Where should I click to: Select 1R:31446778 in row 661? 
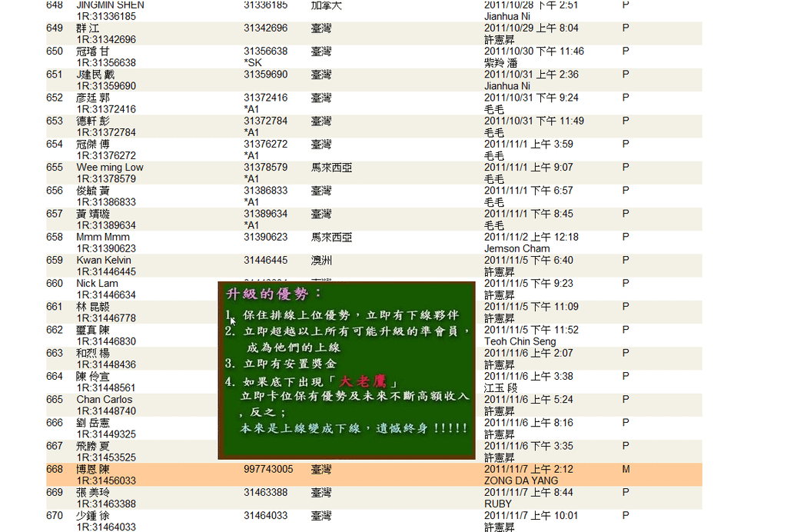click(x=106, y=318)
